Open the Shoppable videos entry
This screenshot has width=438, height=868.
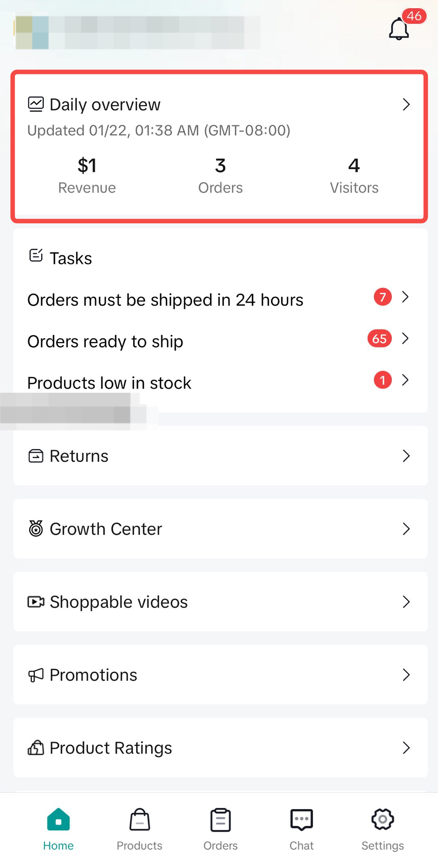(118, 602)
